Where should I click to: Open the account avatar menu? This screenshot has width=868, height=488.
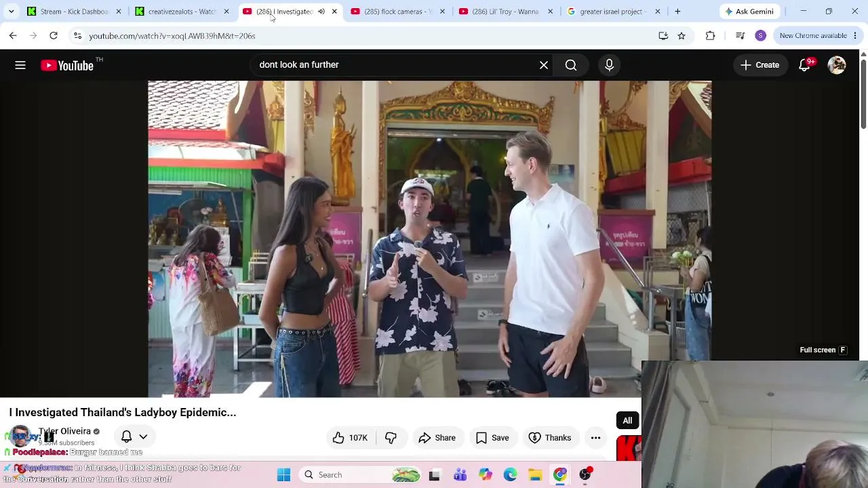[x=837, y=65]
